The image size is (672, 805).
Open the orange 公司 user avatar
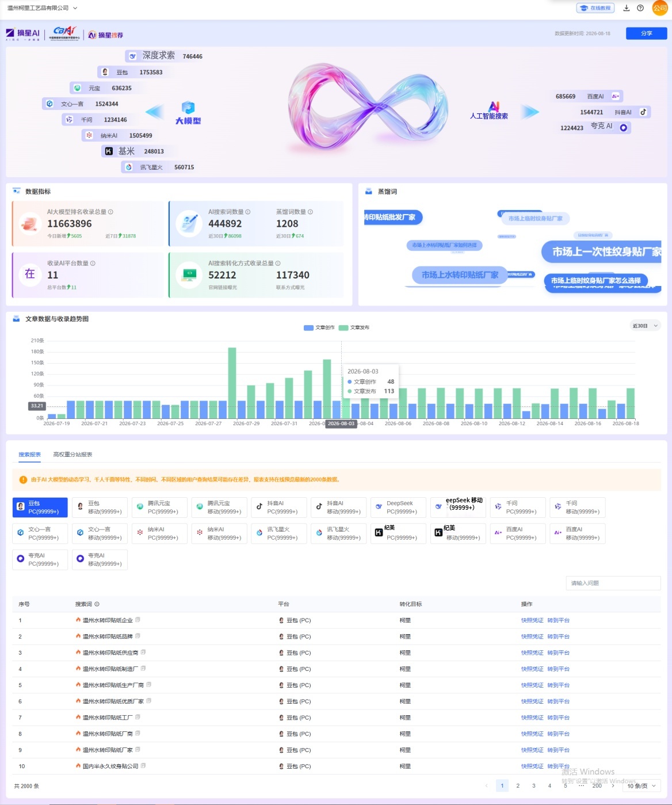click(660, 8)
